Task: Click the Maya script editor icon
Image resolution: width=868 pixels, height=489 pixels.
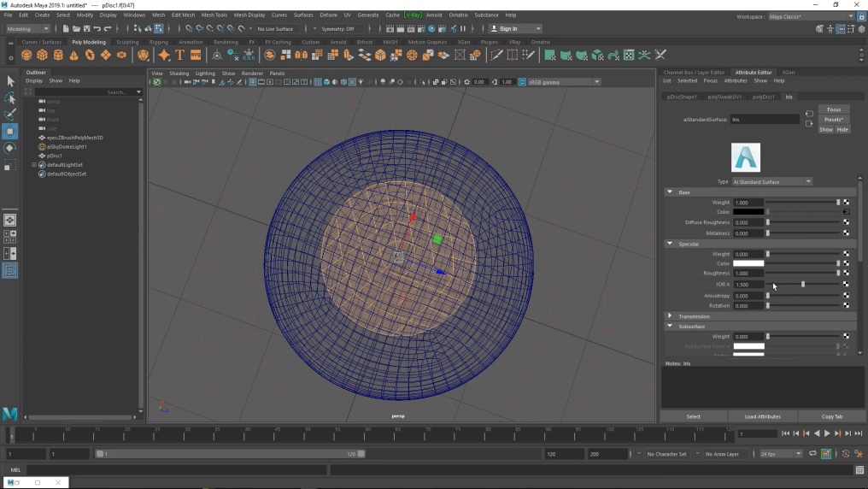Action: pos(858,470)
